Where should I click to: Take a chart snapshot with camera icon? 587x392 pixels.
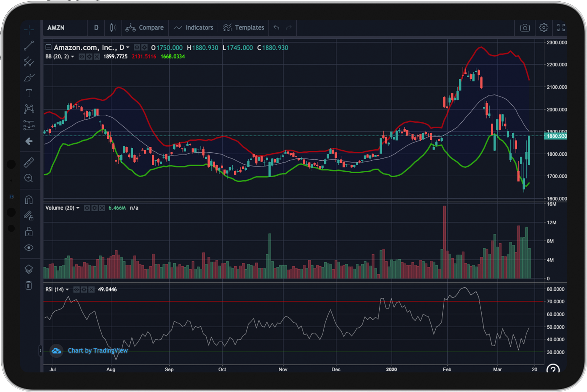(x=525, y=28)
